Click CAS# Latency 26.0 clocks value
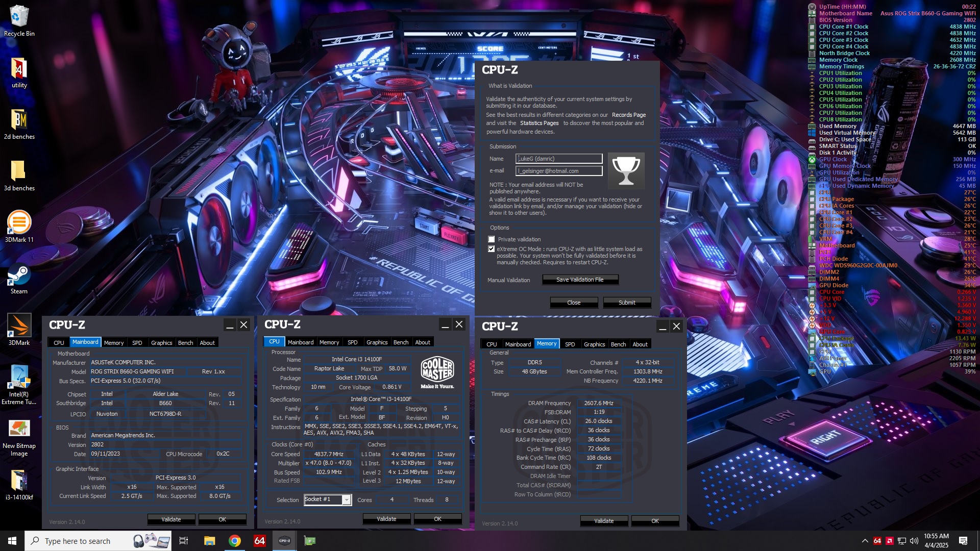The height and width of the screenshot is (551, 980). [x=599, y=421]
